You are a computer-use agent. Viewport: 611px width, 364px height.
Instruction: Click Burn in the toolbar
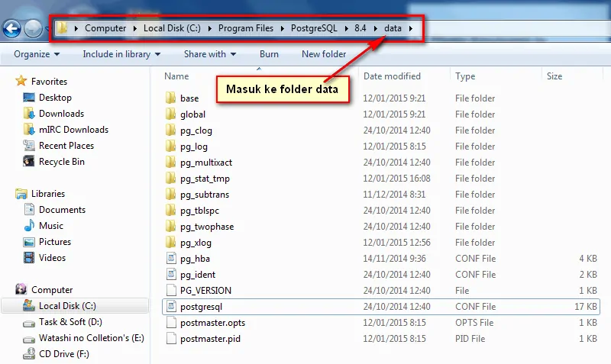269,54
